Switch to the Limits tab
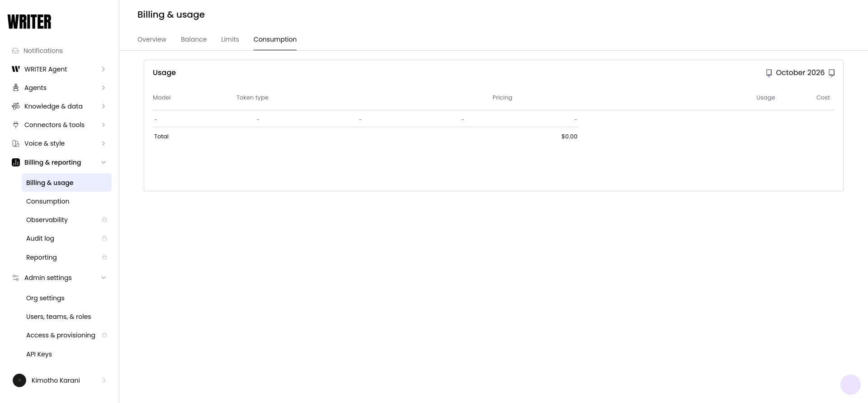Viewport: 868px width, 403px height. [230, 39]
